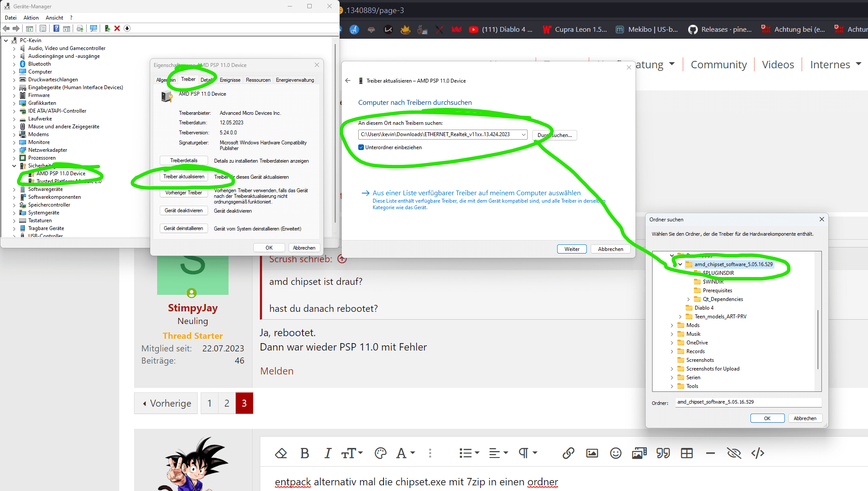The height and width of the screenshot is (491, 868).
Task: Open the Aktion menu in Geräte-Manager
Action: pyautogui.click(x=31, y=18)
